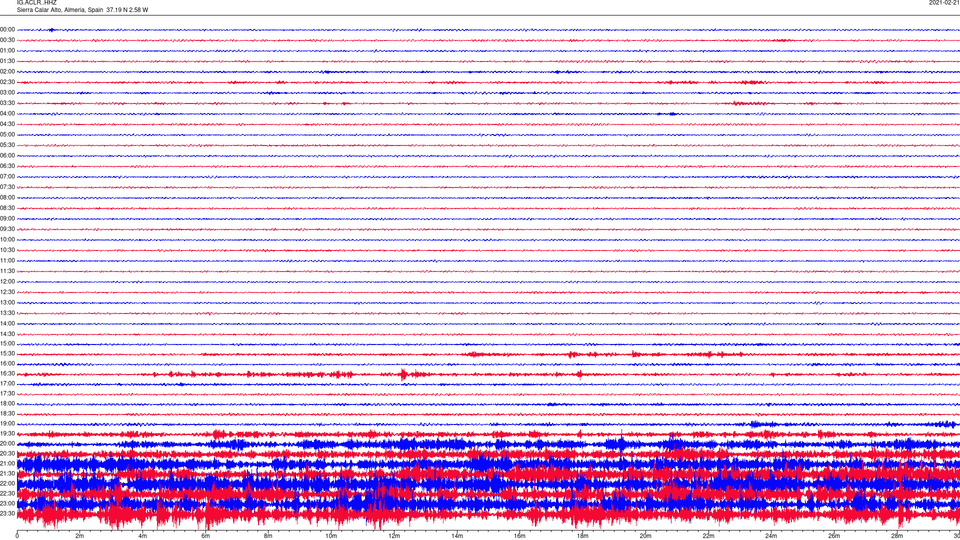Viewport: 960px width, 540px height.
Task: Select the 12:30 trace label
Action: tap(7, 292)
